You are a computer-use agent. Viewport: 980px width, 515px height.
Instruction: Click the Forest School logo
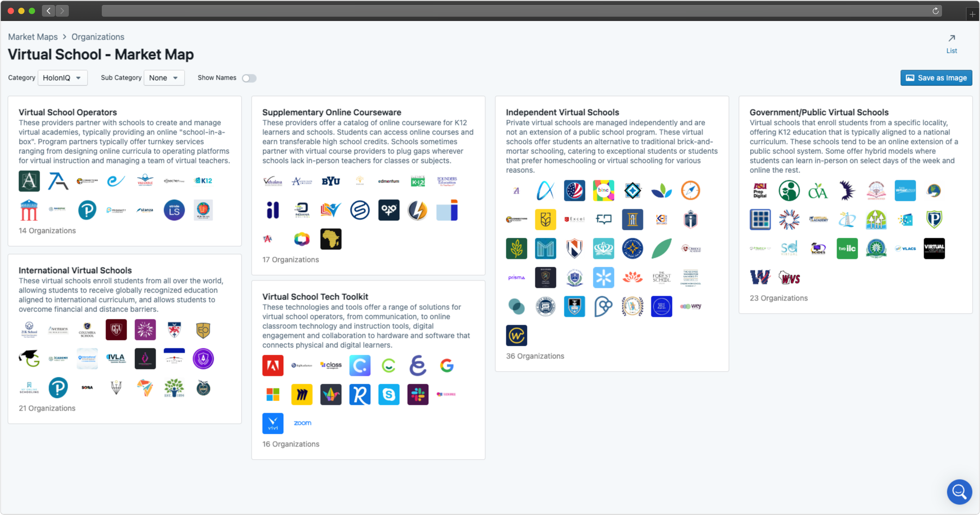point(661,278)
